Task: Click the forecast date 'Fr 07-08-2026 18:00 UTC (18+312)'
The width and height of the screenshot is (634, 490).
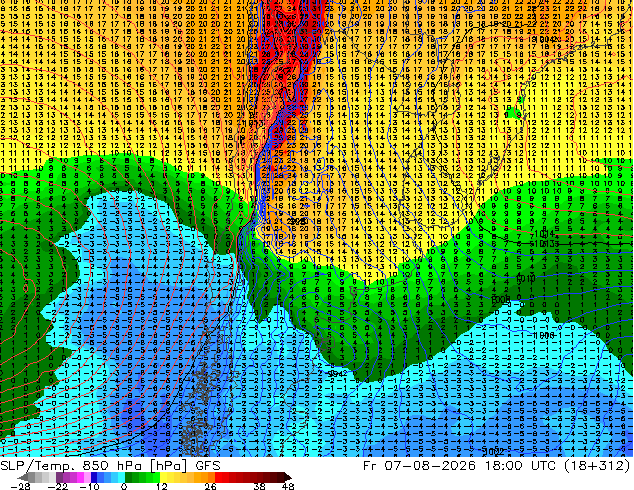Action: tap(497, 465)
